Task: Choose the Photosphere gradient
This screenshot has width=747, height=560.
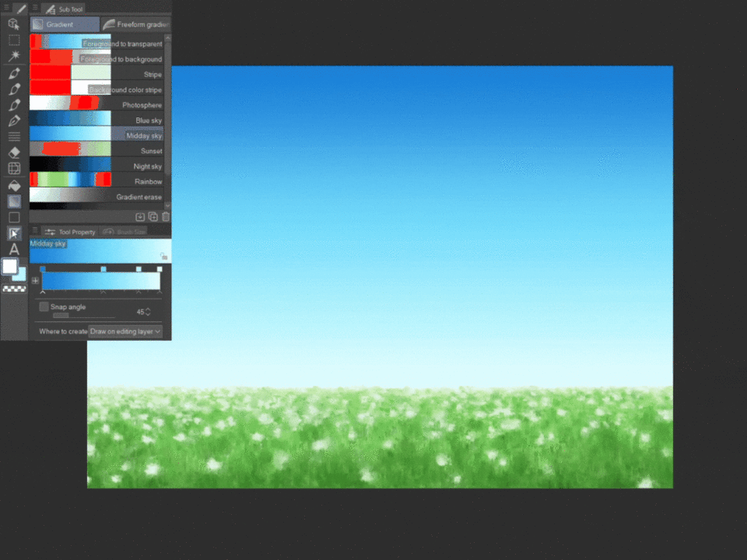Action: [96, 103]
